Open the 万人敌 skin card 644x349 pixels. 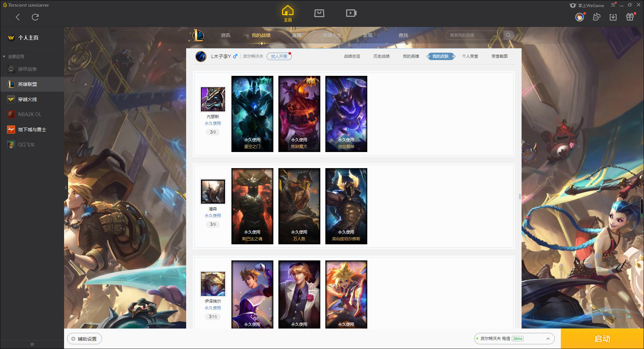point(299,206)
